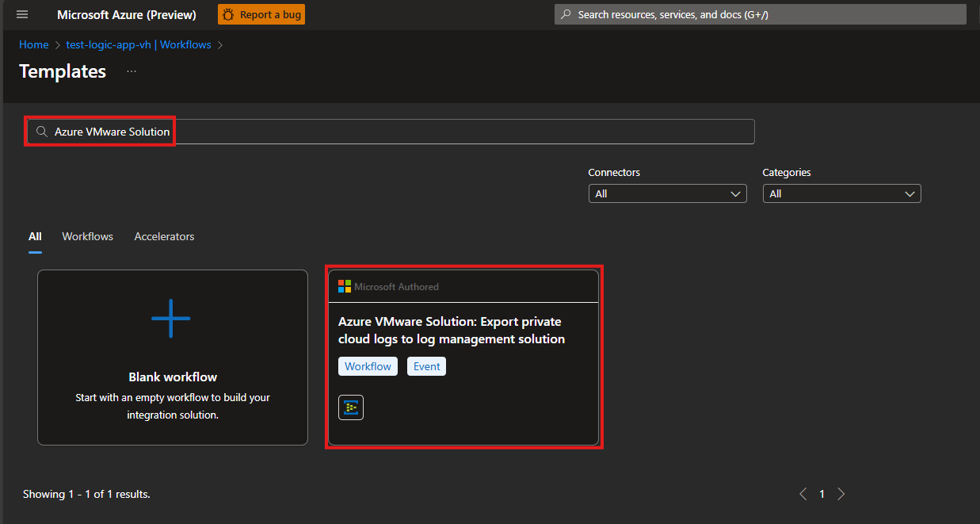
Task: Focus the global Azure search box
Action: click(759, 15)
